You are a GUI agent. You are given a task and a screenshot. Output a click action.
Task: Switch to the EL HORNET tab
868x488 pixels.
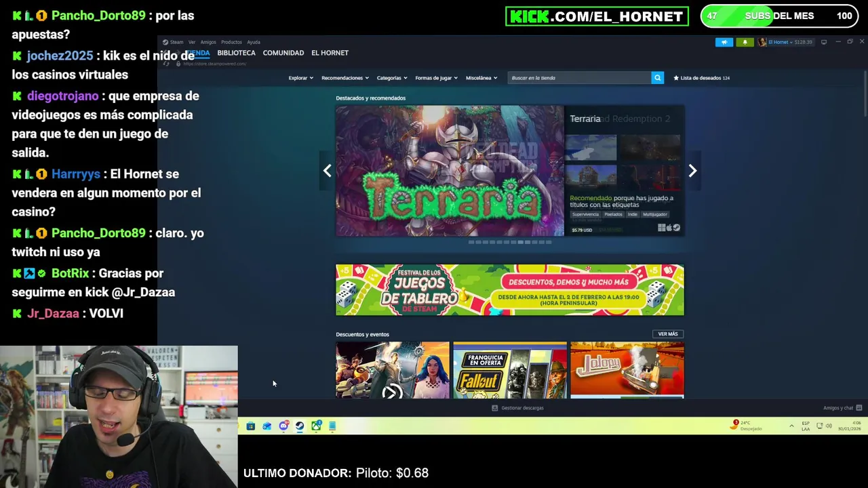(x=330, y=53)
